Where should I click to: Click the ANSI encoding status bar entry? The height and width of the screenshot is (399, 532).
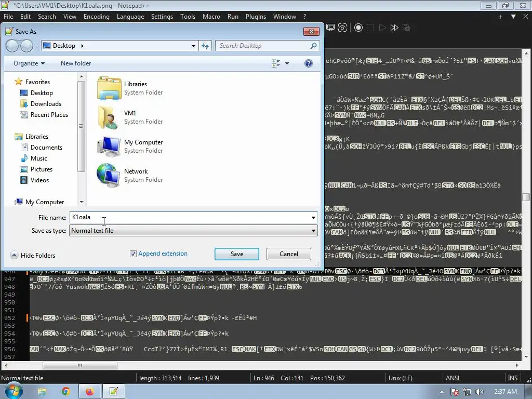pos(453,378)
